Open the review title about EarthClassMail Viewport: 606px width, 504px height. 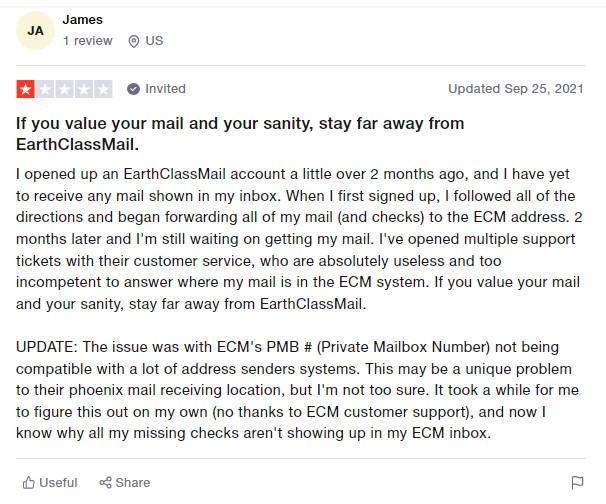click(240, 134)
